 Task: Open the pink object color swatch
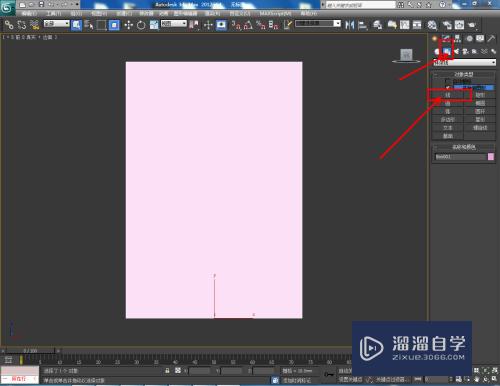click(x=491, y=157)
